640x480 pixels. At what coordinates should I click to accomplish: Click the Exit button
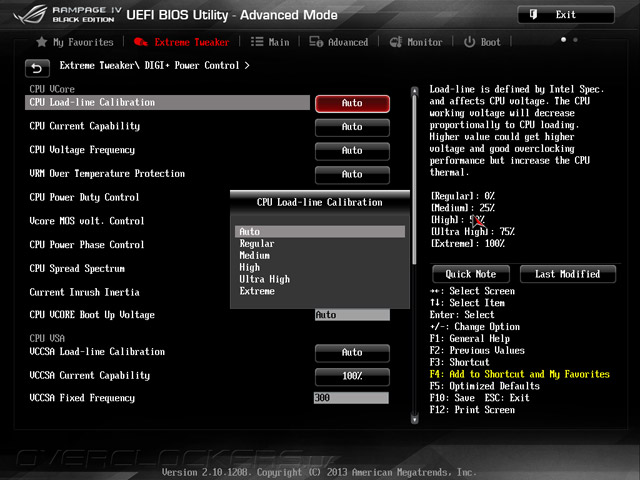click(x=566, y=15)
